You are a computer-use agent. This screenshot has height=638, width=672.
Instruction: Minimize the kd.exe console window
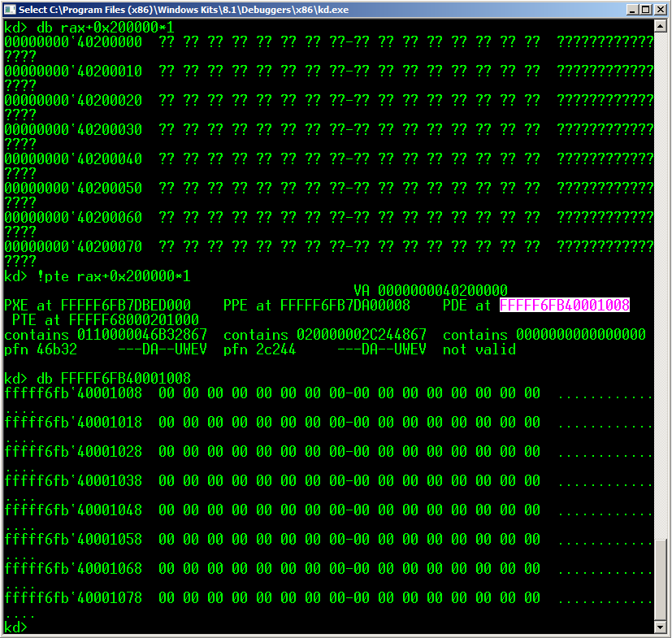pos(631,10)
